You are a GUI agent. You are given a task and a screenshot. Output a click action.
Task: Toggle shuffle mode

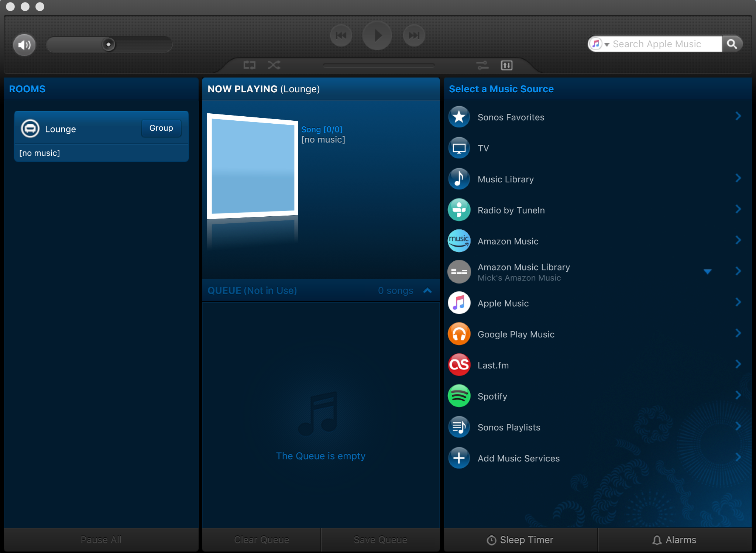point(274,65)
